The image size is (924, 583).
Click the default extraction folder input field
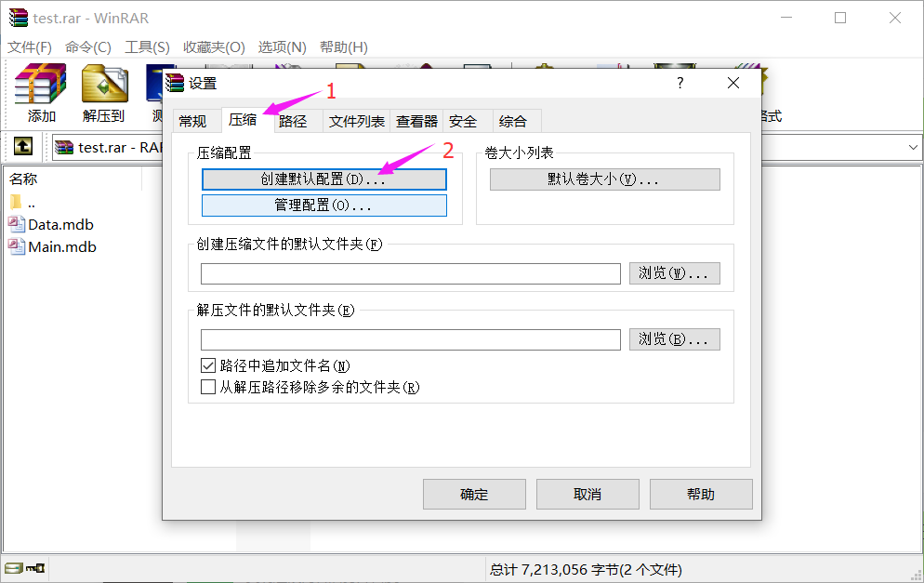pos(411,339)
